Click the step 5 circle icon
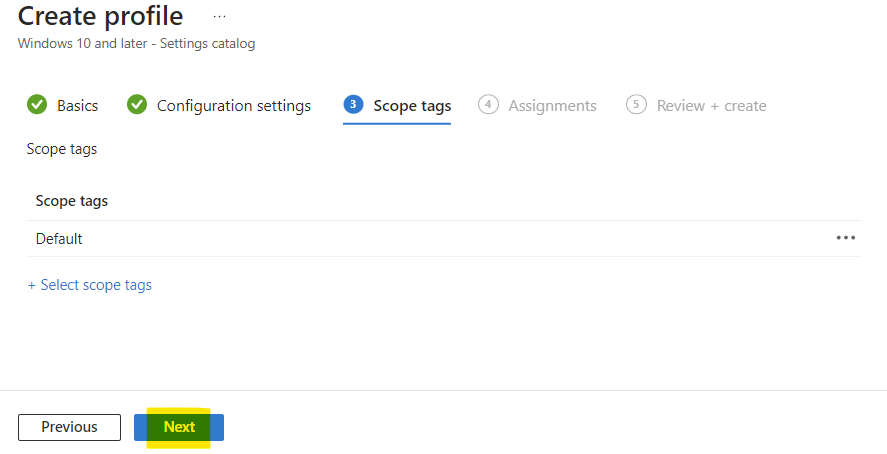Viewport: 887px width, 454px height. pyautogui.click(x=636, y=105)
